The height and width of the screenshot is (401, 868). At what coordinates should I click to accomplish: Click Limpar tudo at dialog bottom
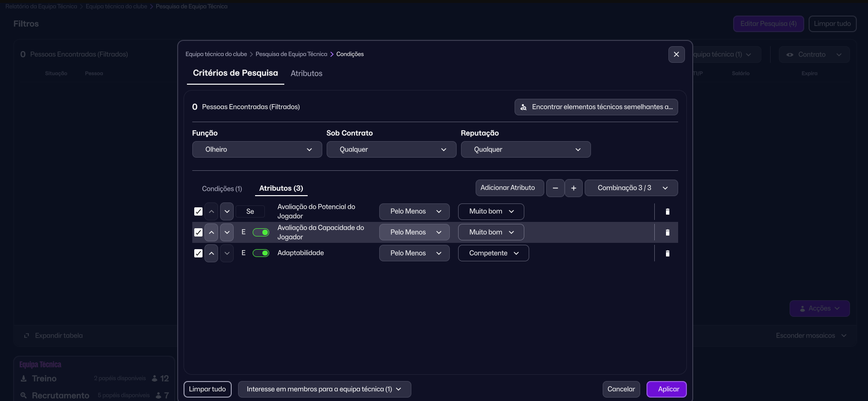207,389
